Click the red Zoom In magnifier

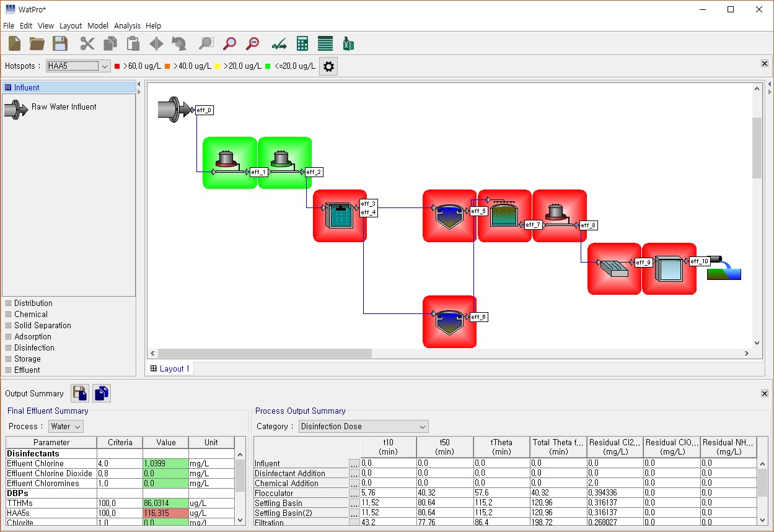tap(230, 43)
